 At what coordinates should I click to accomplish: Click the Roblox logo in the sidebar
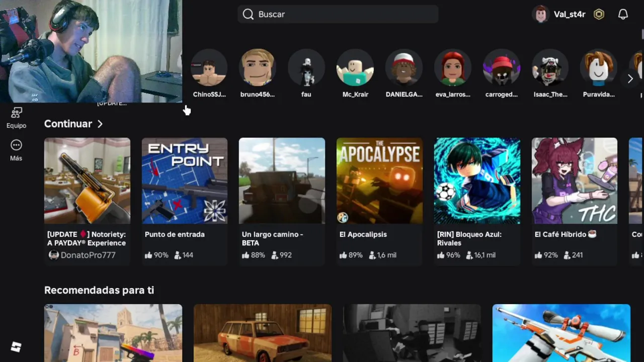tap(16, 347)
